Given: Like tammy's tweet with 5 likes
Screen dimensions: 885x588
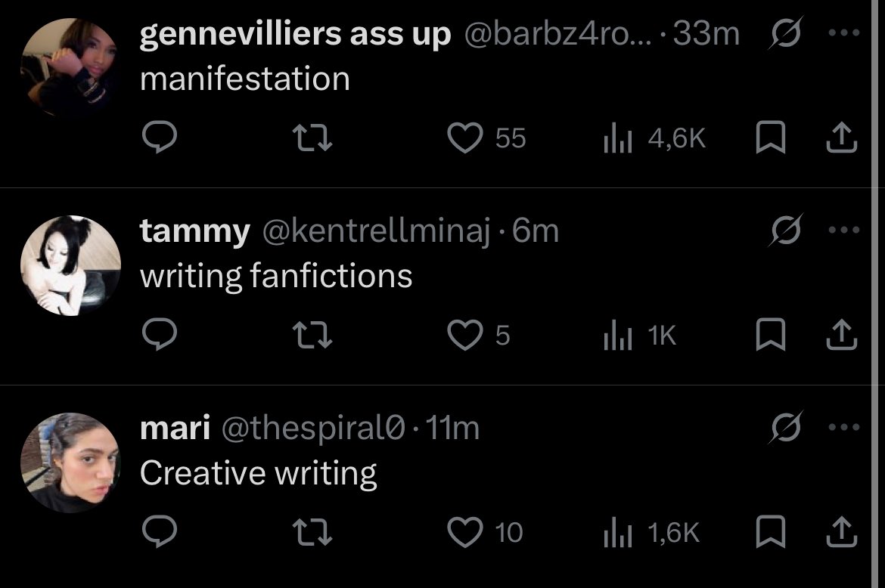Looking at the screenshot, I should (464, 335).
